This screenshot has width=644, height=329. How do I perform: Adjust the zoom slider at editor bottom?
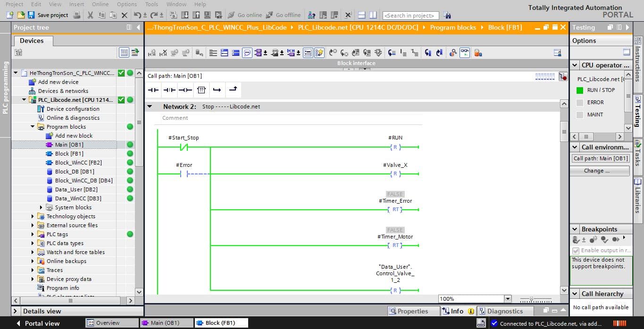(x=532, y=299)
